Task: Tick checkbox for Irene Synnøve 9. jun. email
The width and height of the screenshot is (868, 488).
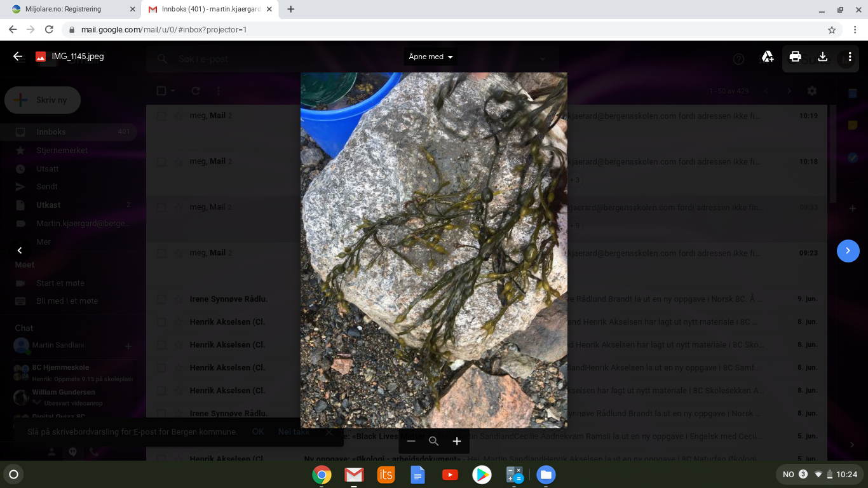Action: (161, 299)
